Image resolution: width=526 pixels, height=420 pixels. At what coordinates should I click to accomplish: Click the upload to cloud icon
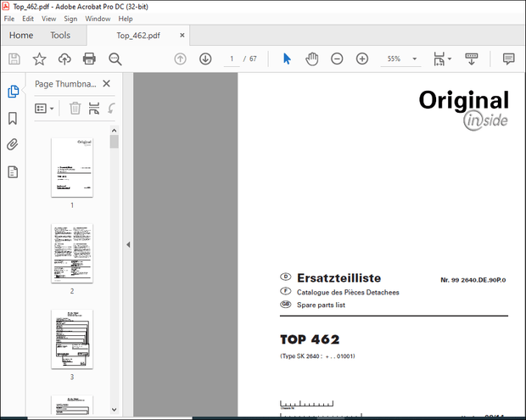pos(64,59)
